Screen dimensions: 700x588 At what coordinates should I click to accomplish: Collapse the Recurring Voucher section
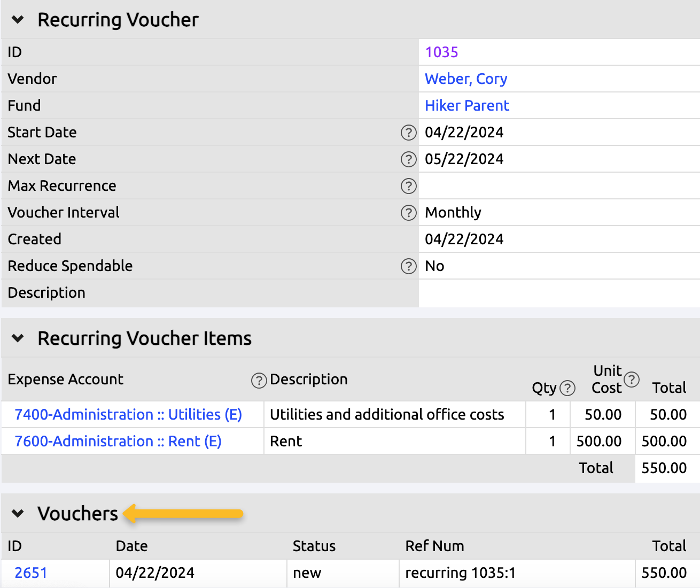click(x=18, y=19)
